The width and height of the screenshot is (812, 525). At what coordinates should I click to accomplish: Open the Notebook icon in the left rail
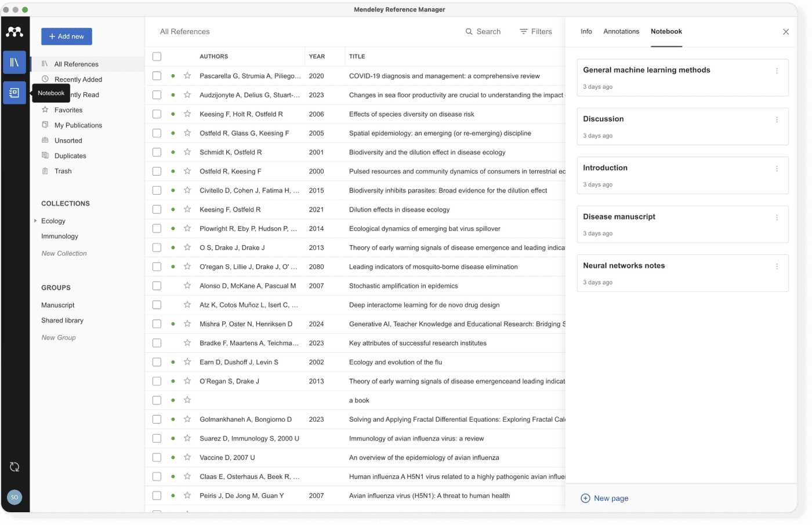coord(14,92)
